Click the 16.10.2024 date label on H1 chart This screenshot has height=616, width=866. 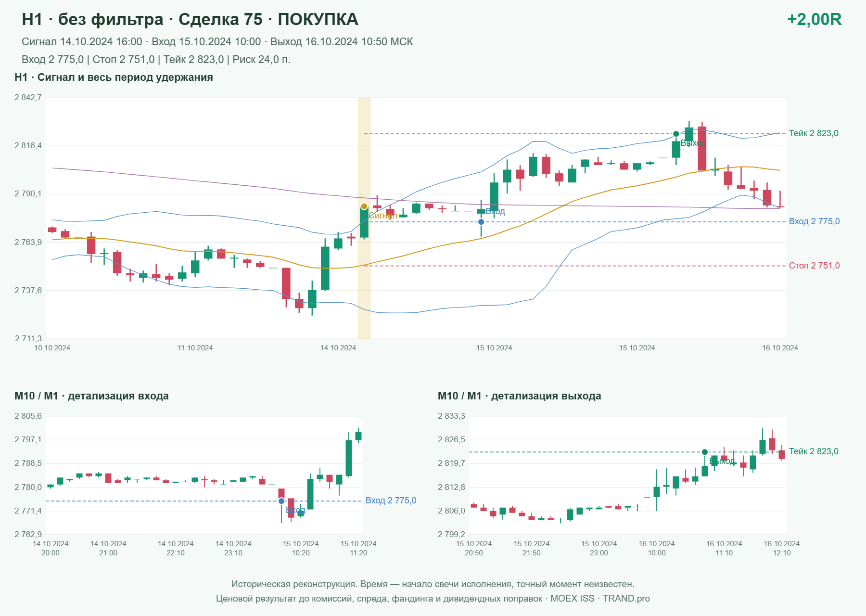tap(780, 348)
